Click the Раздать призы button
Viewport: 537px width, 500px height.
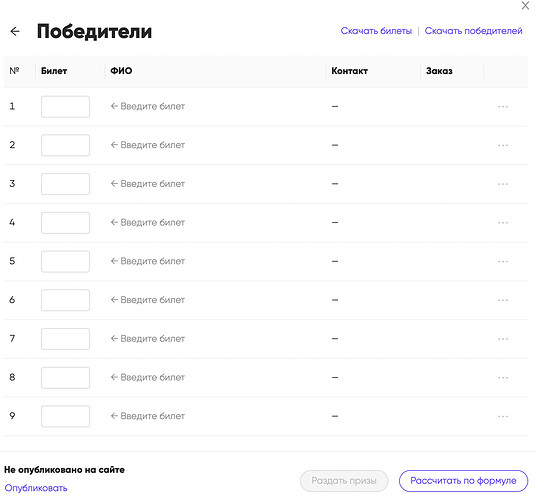pyautogui.click(x=344, y=480)
